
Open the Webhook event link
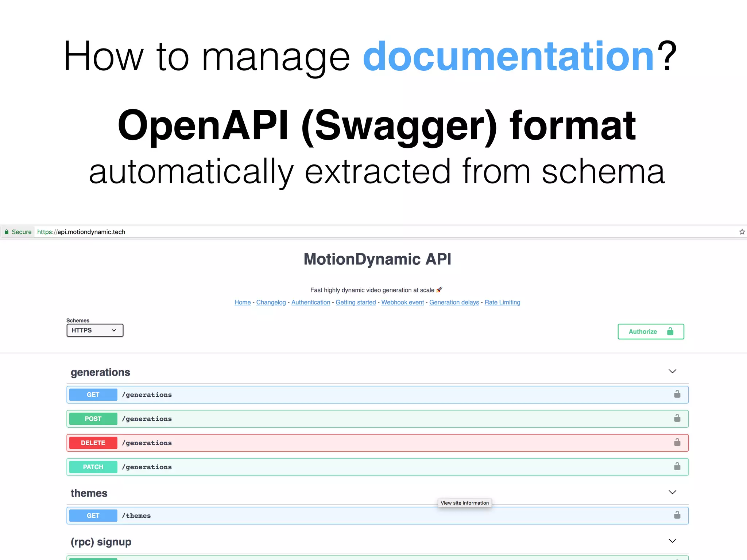(403, 302)
